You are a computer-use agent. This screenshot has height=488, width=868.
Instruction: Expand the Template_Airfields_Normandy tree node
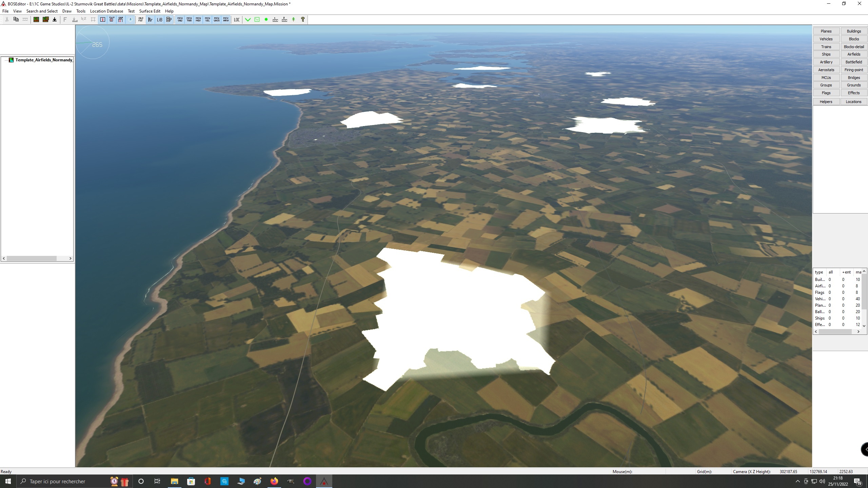[x=11, y=60]
